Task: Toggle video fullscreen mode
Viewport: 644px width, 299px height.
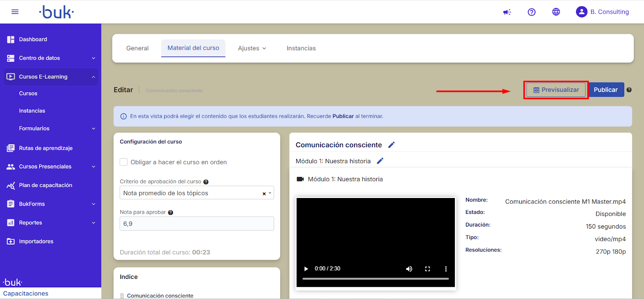Action: point(427,269)
